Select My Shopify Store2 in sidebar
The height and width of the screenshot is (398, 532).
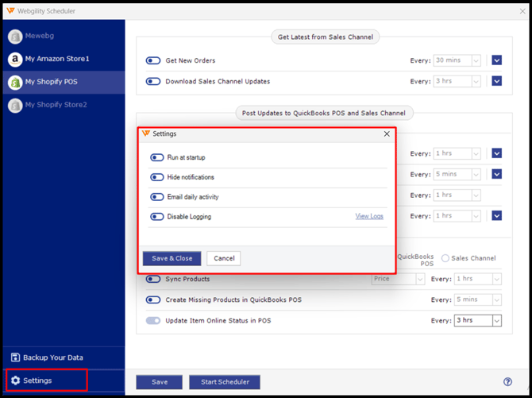[x=56, y=105]
